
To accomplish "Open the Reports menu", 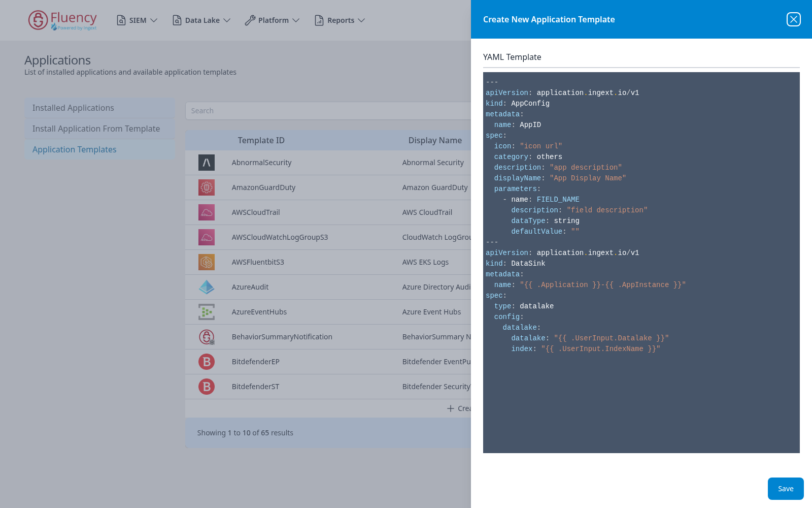I will pos(340,20).
